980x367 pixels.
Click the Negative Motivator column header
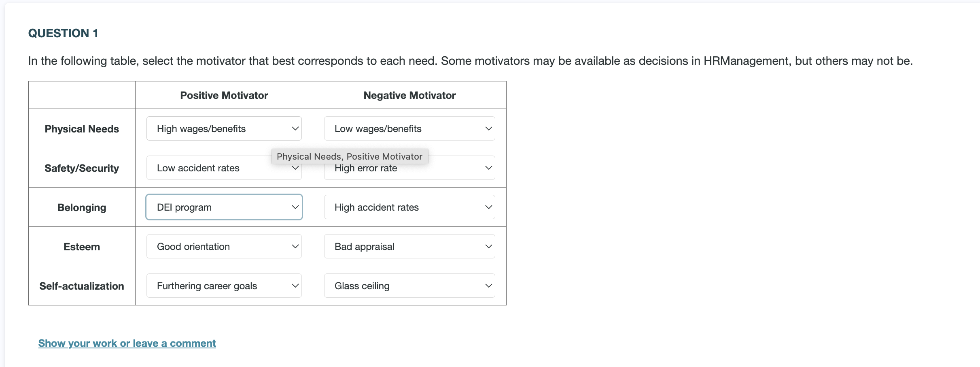tap(409, 95)
